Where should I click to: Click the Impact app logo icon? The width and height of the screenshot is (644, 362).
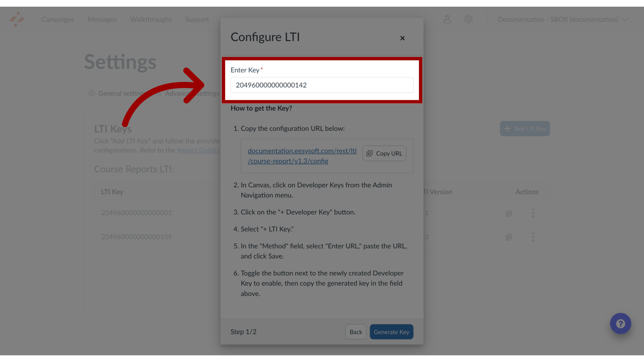pos(17,19)
